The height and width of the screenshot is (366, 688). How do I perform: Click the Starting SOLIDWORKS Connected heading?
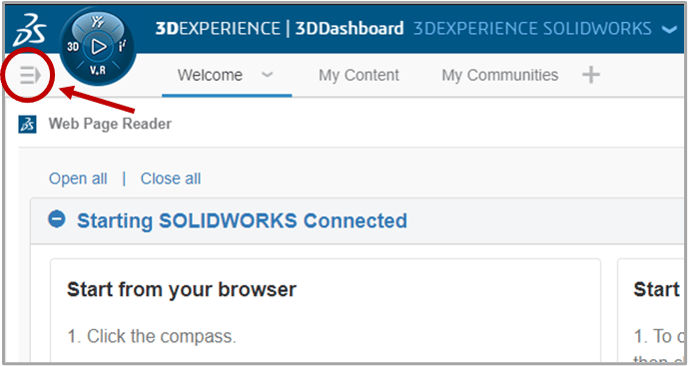(x=242, y=220)
